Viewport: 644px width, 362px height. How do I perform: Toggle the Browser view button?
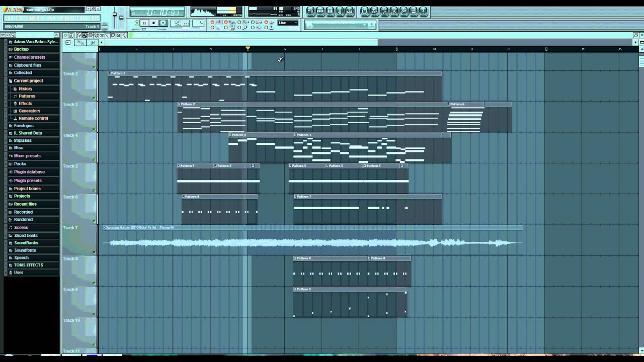340,11
